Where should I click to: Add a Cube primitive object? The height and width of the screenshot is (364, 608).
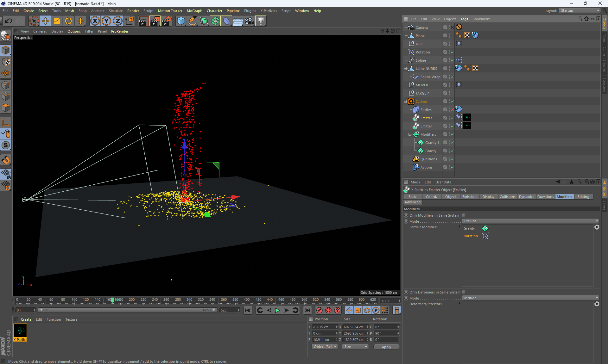coord(181,21)
